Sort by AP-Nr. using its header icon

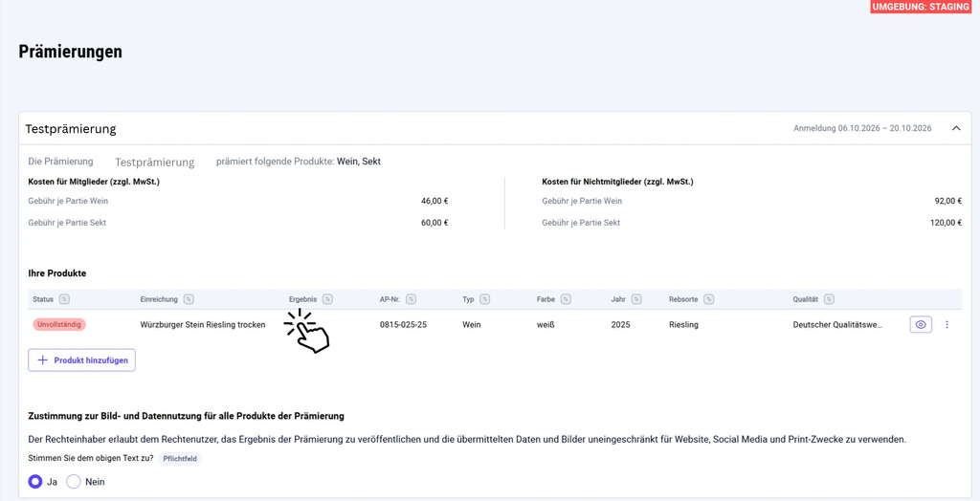pos(411,299)
